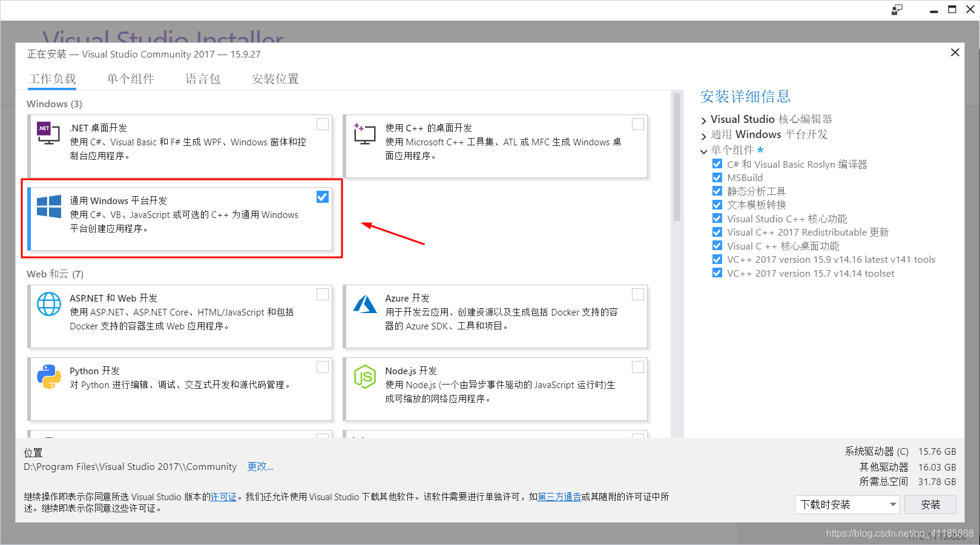Check the Azure 开发 workload checkbox
The image size is (980, 545).
(x=638, y=294)
